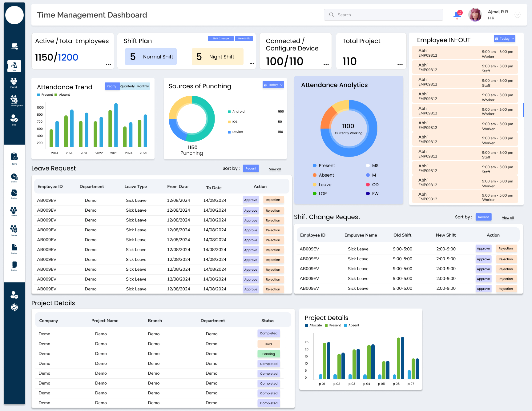Open the Shift sidebar icon

coord(14,120)
